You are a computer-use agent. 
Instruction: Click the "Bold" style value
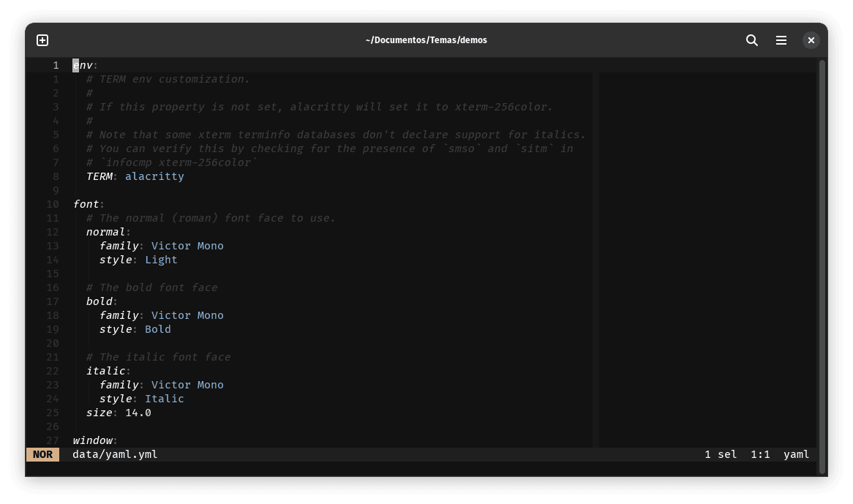(x=158, y=329)
